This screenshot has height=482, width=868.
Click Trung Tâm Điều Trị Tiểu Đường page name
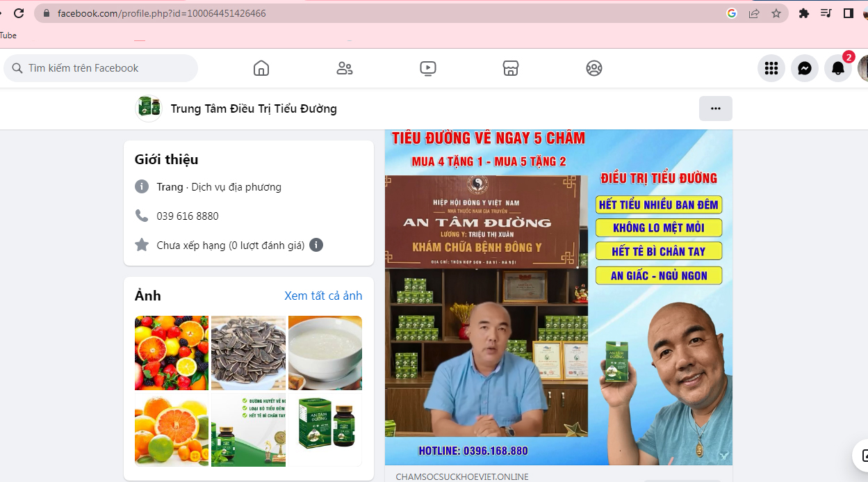254,109
